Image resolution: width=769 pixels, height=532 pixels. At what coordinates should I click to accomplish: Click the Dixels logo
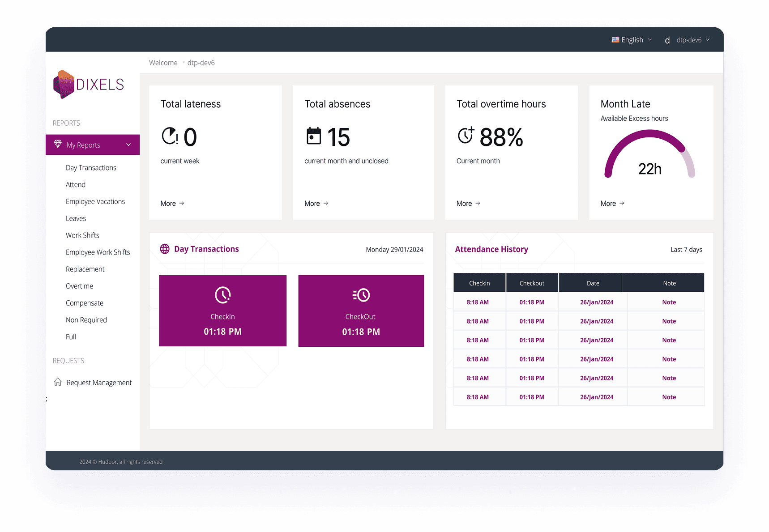tap(89, 84)
